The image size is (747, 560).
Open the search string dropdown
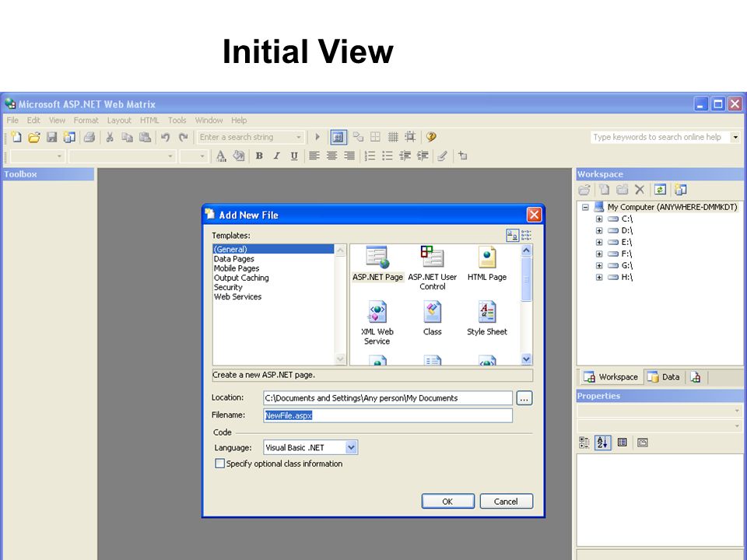[299, 137]
